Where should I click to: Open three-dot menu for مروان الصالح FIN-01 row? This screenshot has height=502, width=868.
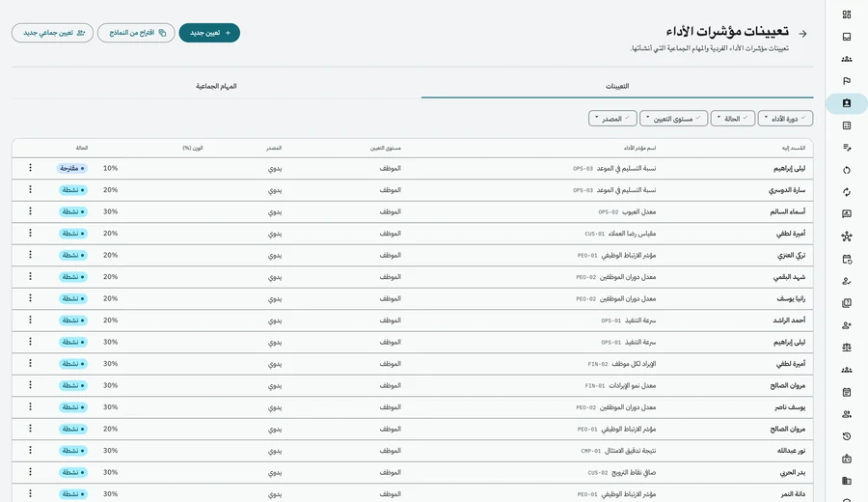[x=31, y=385]
